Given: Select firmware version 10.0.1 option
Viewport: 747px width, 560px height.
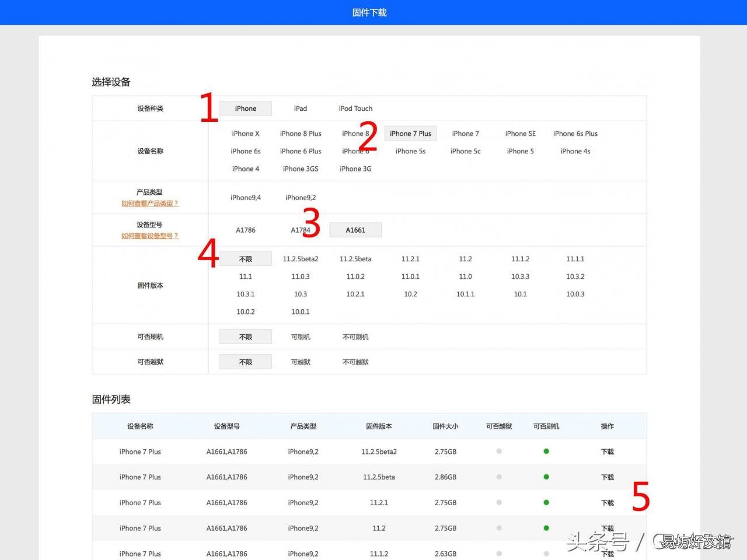Looking at the screenshot, I should click(x=301, y=311).
